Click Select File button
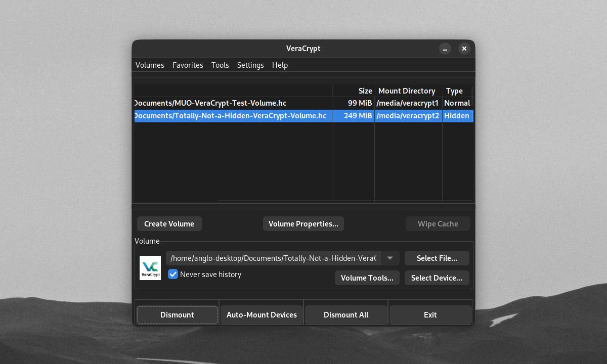607x364 pixels. tap(437, 258)
